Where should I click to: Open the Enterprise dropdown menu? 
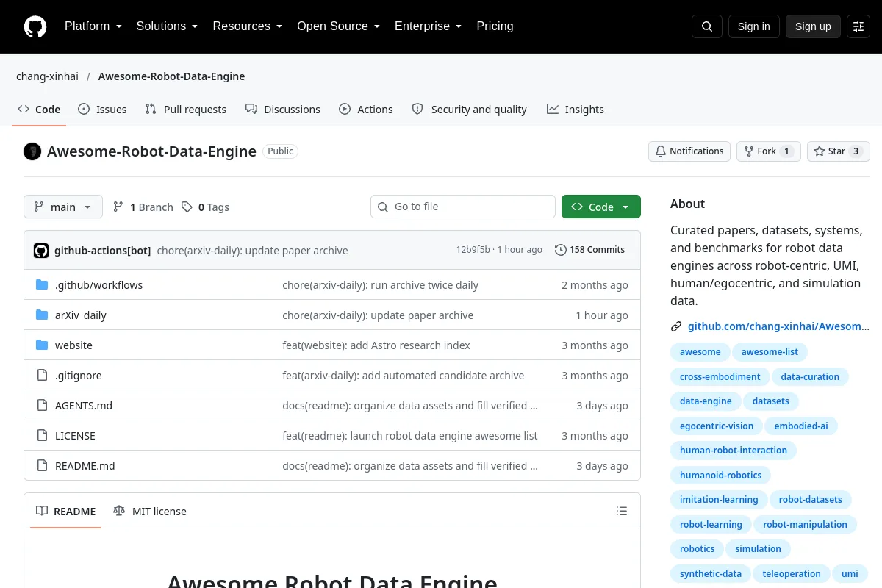point(428,26)
